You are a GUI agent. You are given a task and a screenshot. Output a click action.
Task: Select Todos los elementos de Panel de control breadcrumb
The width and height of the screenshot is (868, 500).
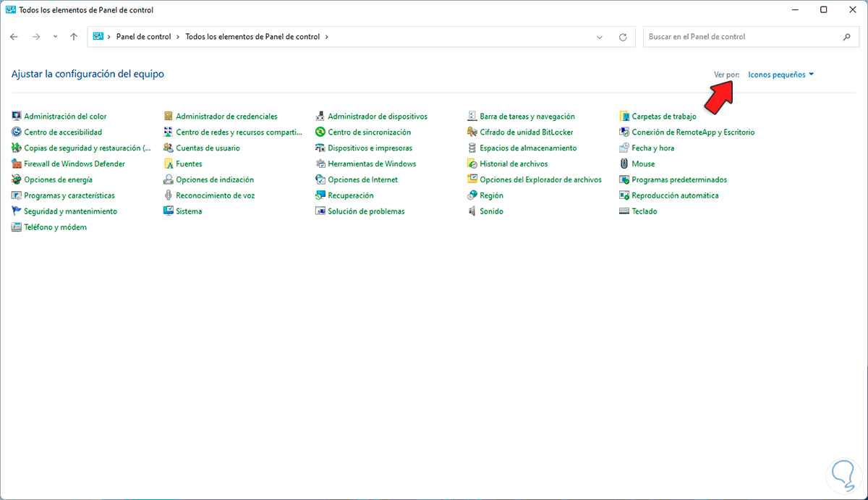click(x=252, y=37)
